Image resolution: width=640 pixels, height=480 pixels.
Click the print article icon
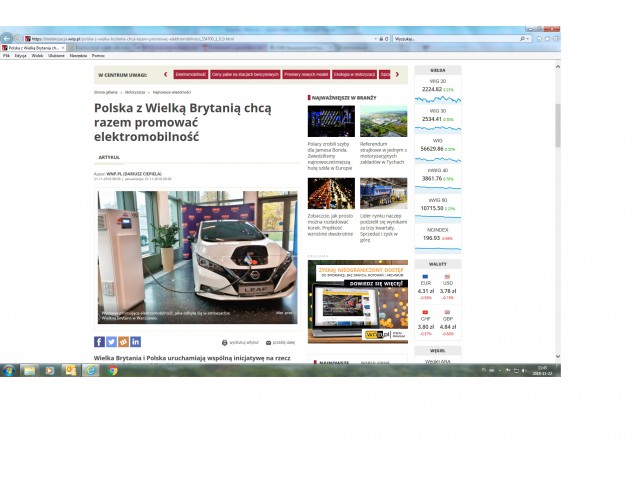click(225, 342)
